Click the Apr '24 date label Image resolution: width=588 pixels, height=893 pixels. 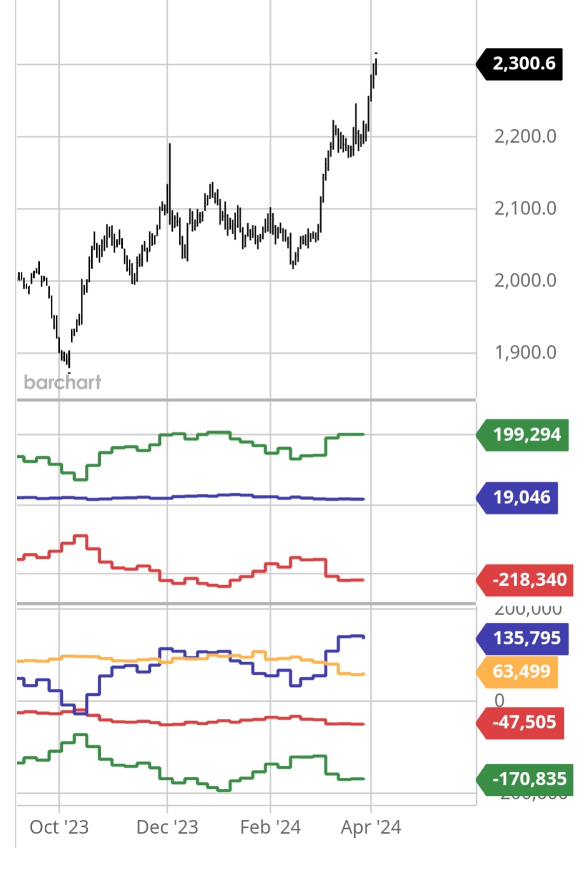pyautogui.click(x=371, y=827)
